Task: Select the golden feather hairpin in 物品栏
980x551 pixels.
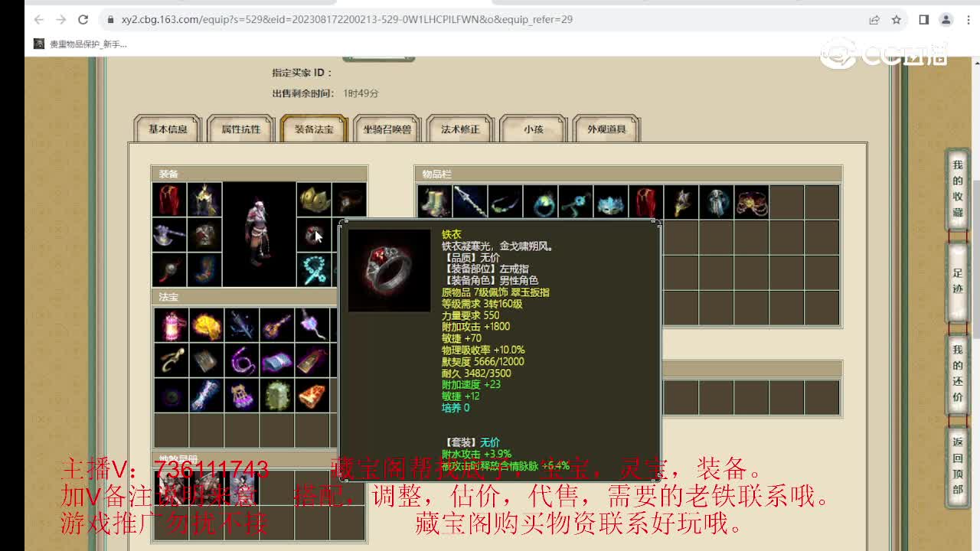Action: coord(681,202)
